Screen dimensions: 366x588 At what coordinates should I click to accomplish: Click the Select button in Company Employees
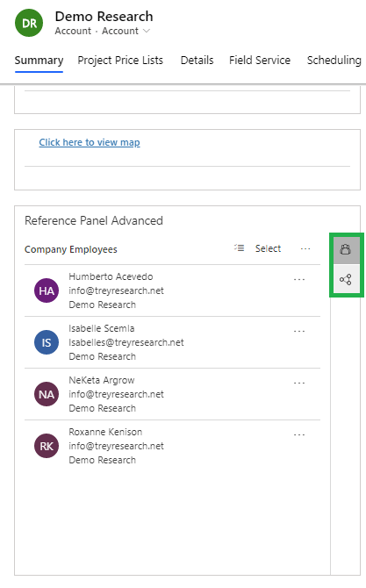click(x=268, y=248)
